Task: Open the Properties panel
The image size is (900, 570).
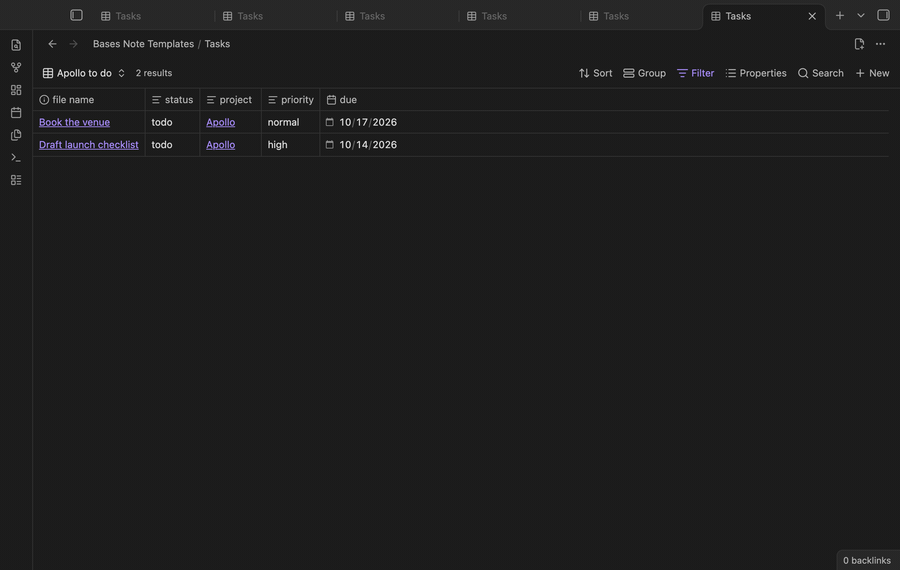Action: point(756,73)
